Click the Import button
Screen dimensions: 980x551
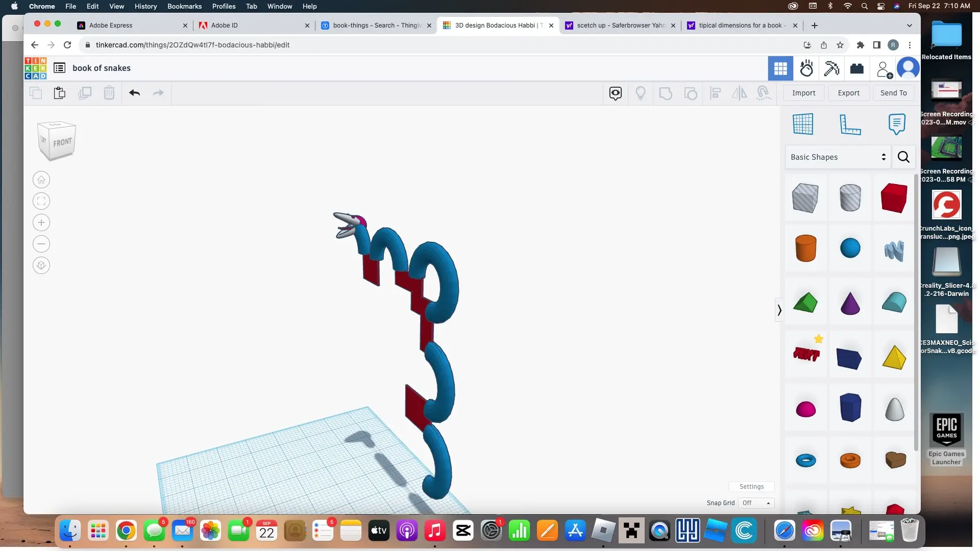[x=804, y=93]
